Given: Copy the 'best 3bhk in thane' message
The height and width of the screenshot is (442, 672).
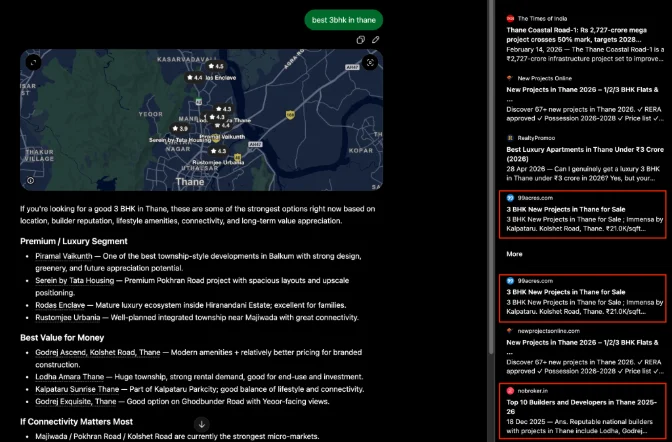Looking at the screenshot, I should click(x=360, y=40).
